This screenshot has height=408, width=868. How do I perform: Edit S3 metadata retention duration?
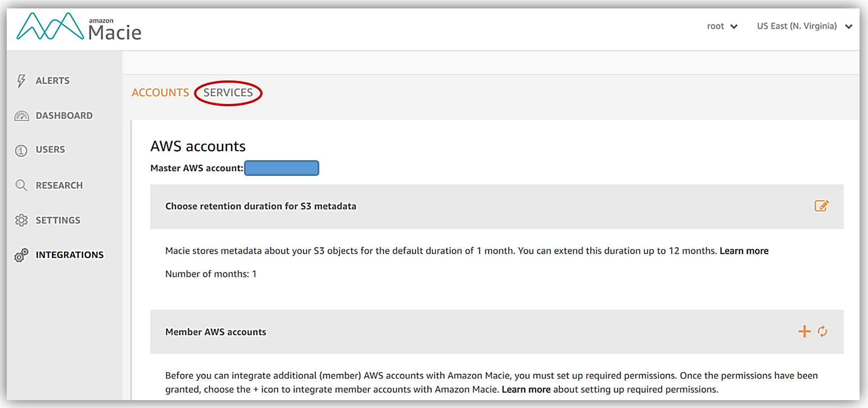point(821,206)
